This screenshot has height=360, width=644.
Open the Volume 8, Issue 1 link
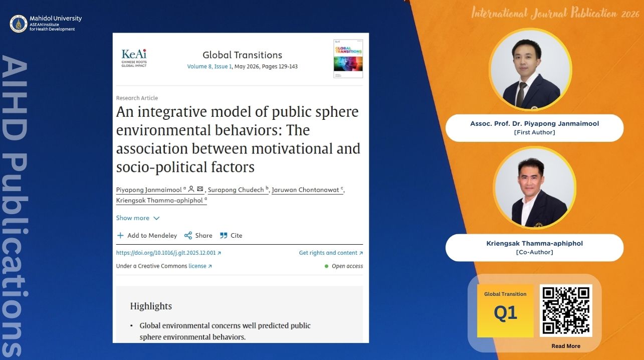click(209, 67)
